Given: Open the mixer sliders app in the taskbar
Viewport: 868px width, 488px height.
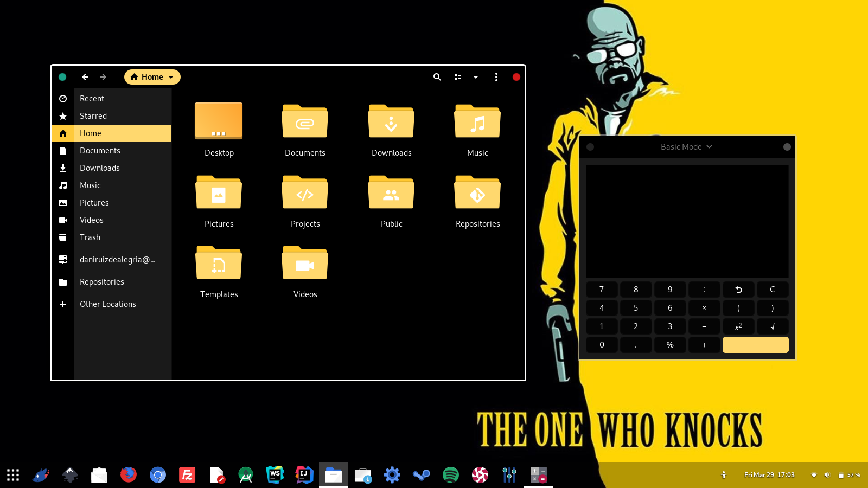Looking at the screenshot, I should click(x=509, y=475).
